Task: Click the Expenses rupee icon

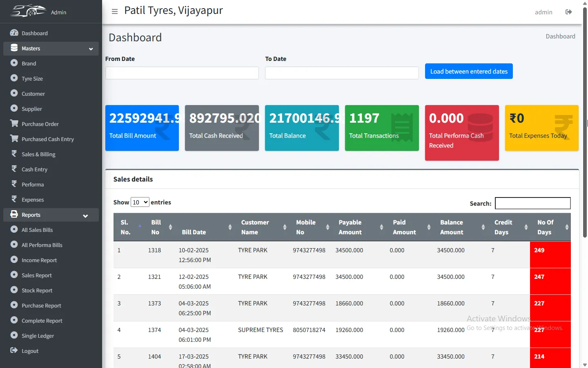Action: [x=14, y=199]
